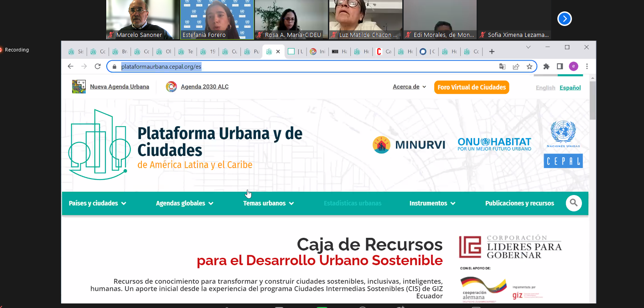Click the Lideres para Gobernar logo
Viewport: 644px width, 308px height.
point(510,247)
